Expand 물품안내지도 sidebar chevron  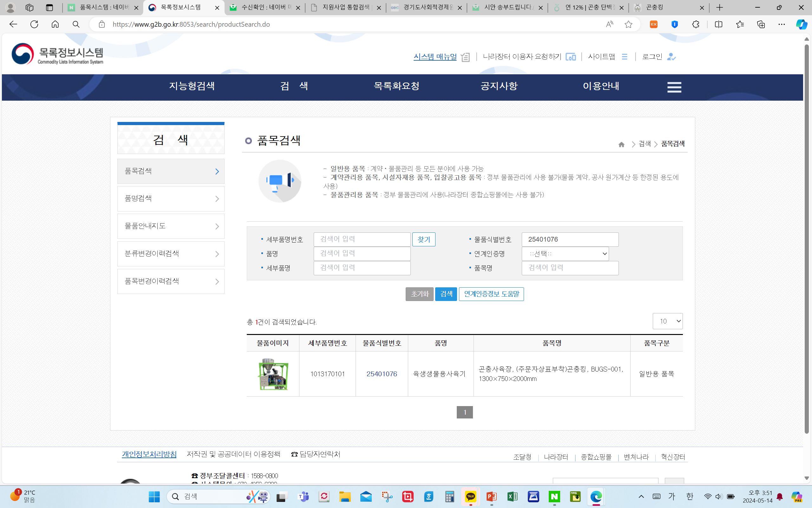tap(217, 226)
